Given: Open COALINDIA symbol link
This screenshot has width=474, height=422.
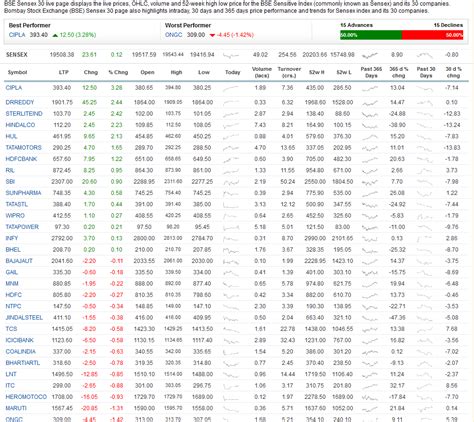Looking at the screenshot, I should click(x=21, y=352).
